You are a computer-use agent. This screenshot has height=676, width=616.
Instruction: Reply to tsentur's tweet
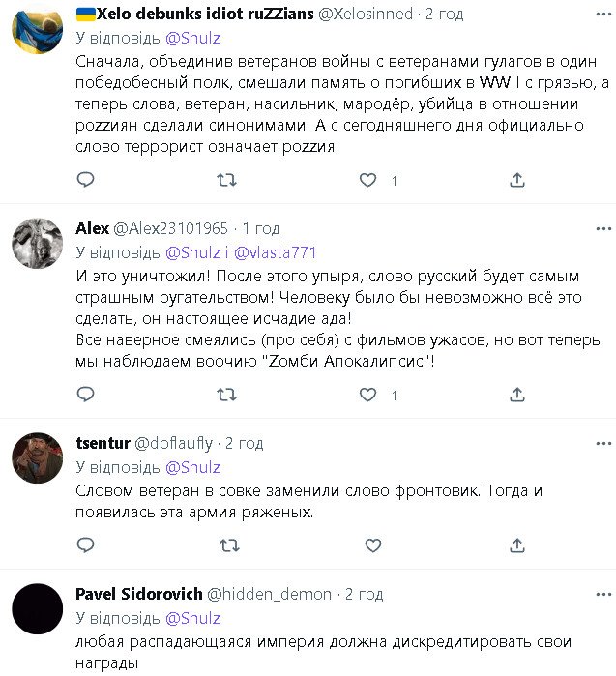(85, 545)
